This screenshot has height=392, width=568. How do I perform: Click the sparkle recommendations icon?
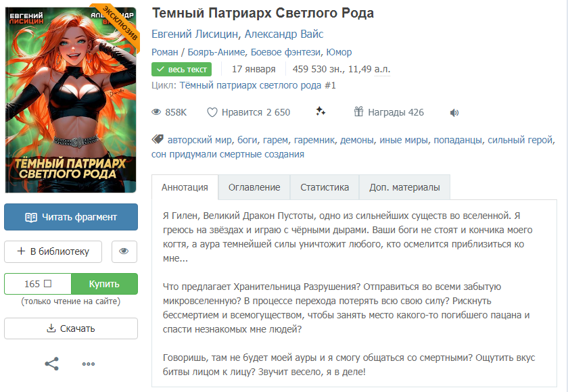click(x=321, y=112)
